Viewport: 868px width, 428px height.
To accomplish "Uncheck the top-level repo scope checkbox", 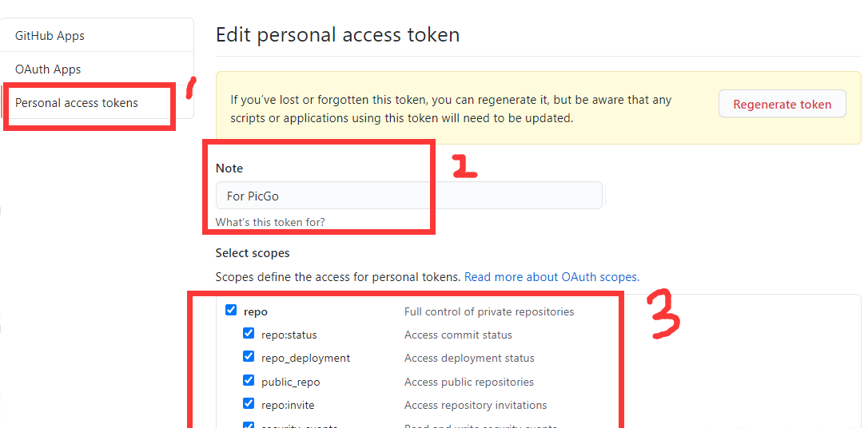I will tap(231, 311).
